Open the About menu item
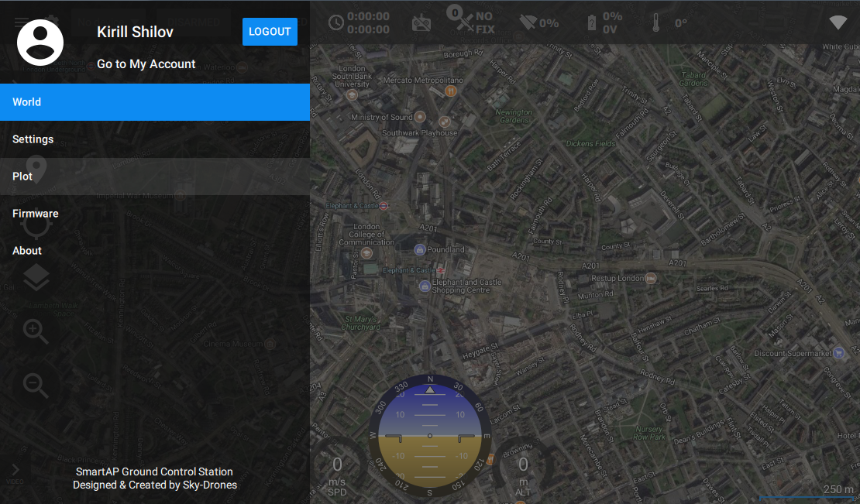The width and height of the screenshot is (860, 504). pos(155,251)
